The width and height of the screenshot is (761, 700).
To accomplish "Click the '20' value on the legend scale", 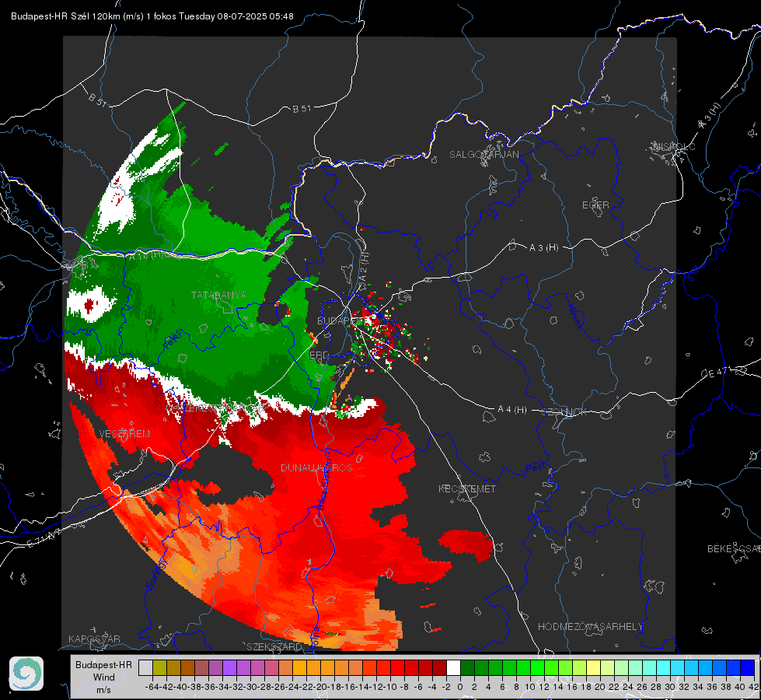I will pyautogui.click(x=600, y=687).
